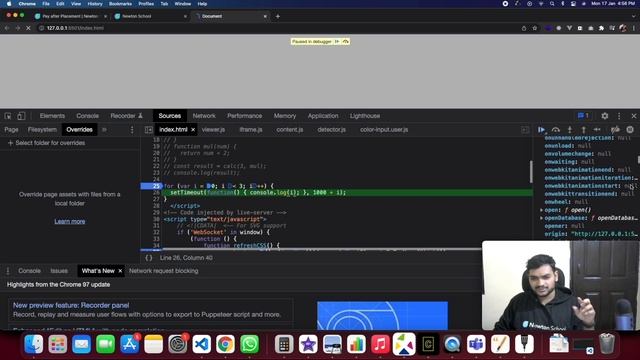Image resolution: width=640 pixels, height=360 pixels.
Task: Stop loading the page
Action: click(28, 28)
